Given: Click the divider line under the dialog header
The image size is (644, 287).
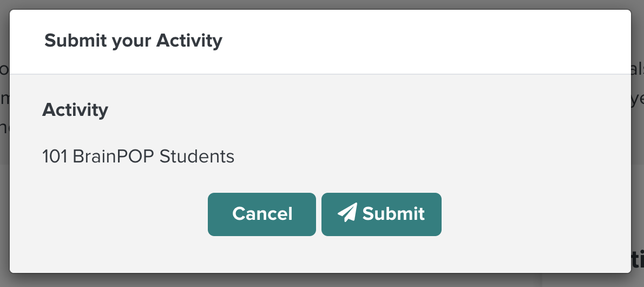Looking at the screenshot, I should tap(320, 74).
